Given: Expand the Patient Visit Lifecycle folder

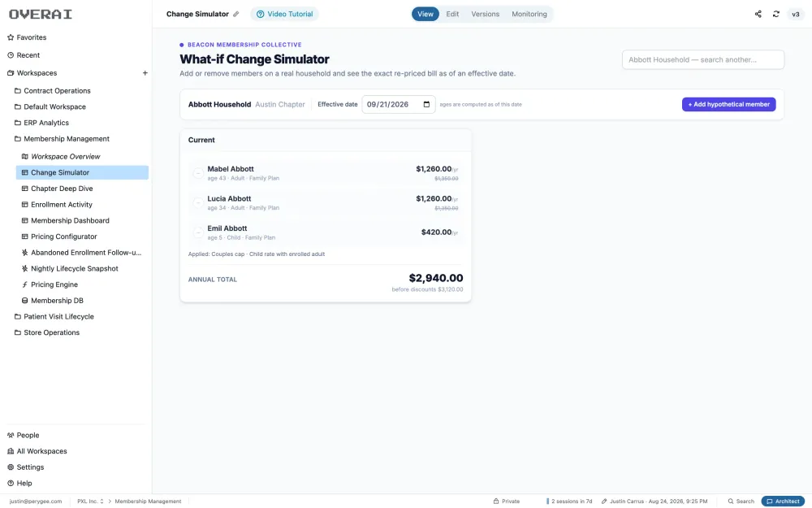Looking at the screenshot, I should tap(54, 317).
